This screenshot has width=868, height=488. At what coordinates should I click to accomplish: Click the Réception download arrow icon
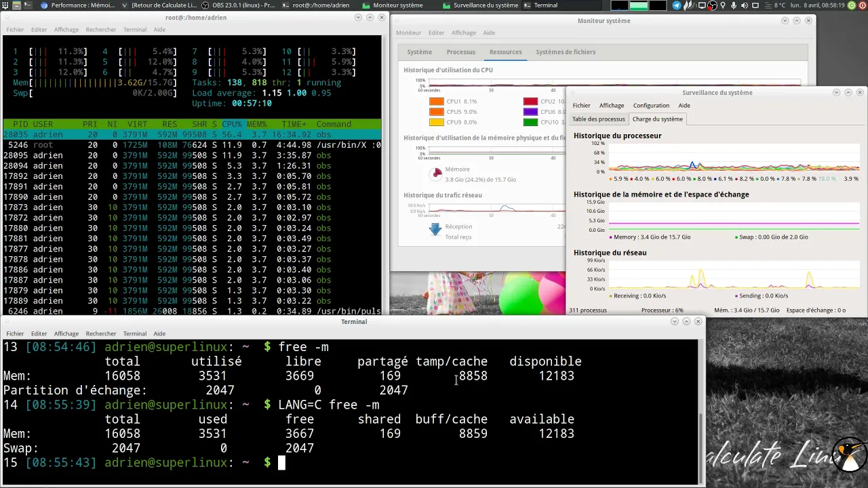point(435,229)
